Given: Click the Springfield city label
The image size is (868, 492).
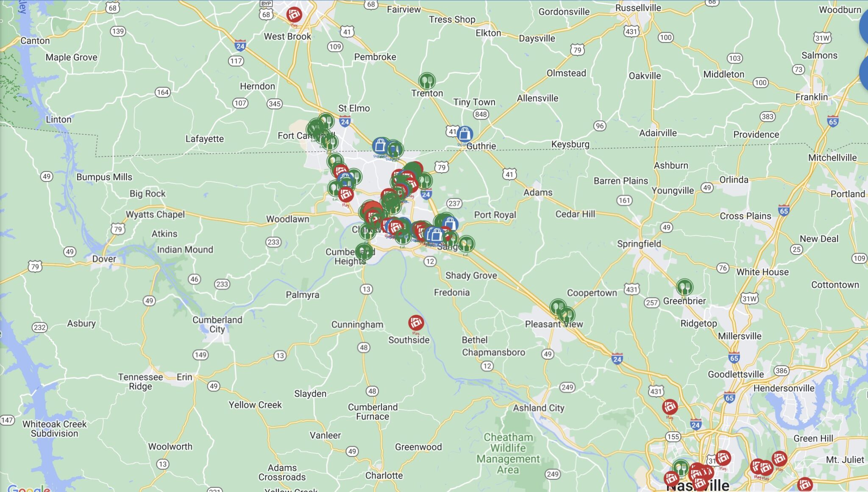Looking at the screenshot, I should 639,244.
